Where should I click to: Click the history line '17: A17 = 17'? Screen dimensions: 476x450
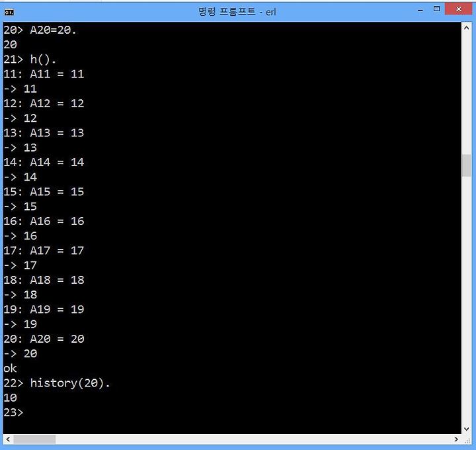(x=44, y=251)
